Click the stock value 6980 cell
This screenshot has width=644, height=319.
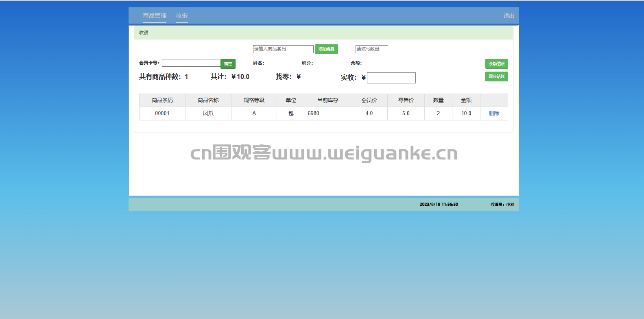coord(328,114)
